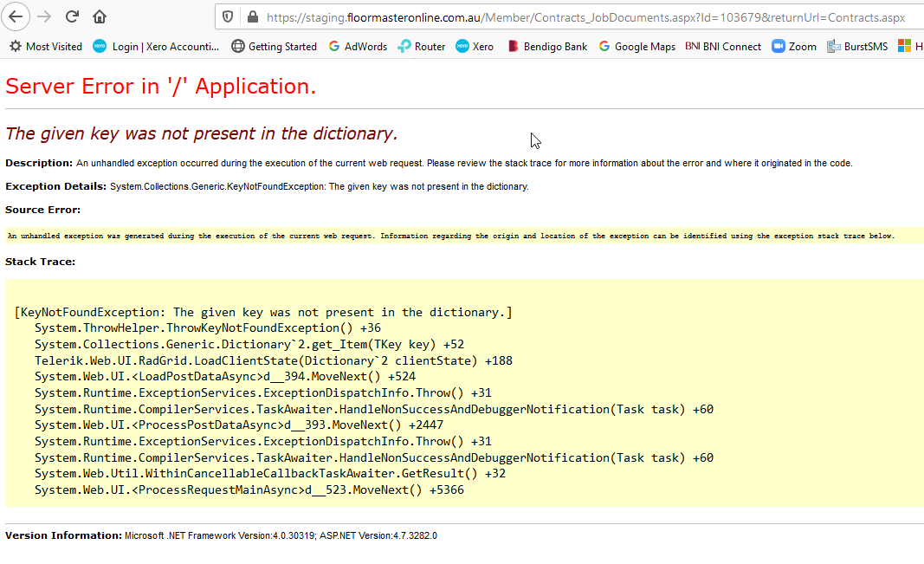Open the AdWords bookmark
The image size is (924, 564).
pos(358,47)
